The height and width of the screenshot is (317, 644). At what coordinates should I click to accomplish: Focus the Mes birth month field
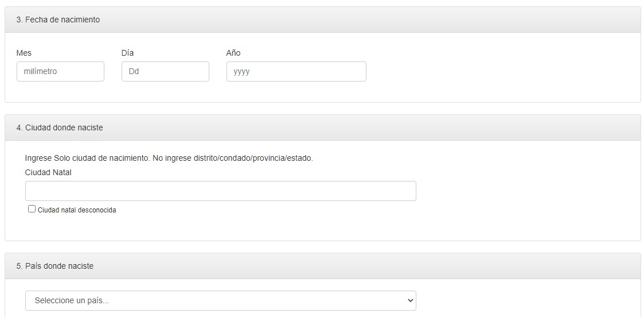pos(60,72)
